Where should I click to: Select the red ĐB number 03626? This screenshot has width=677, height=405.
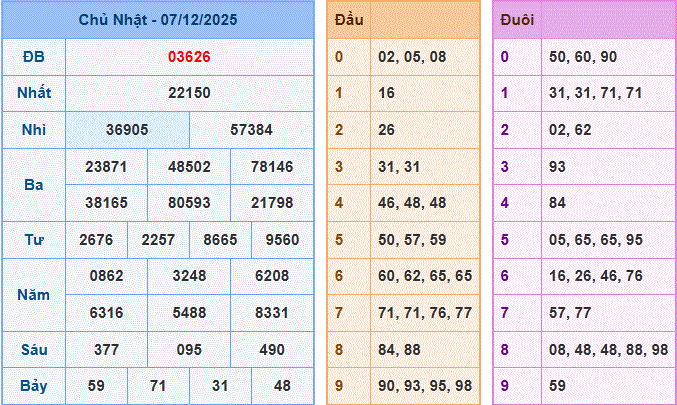point(189,57)
